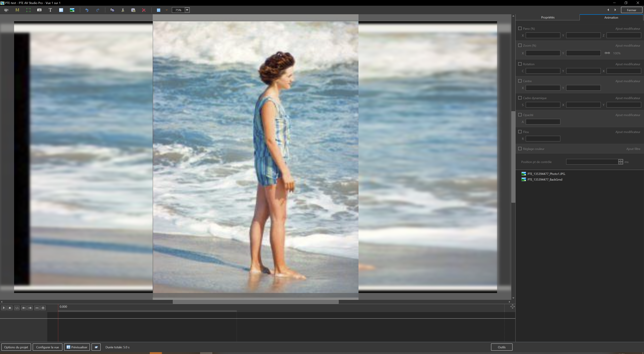
Task: Redo the last undone action
Action: click(x=98, y=10)
